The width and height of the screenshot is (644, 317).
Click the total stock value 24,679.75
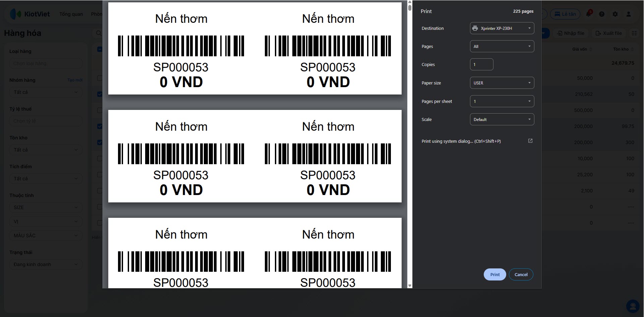tap(623, 63)
